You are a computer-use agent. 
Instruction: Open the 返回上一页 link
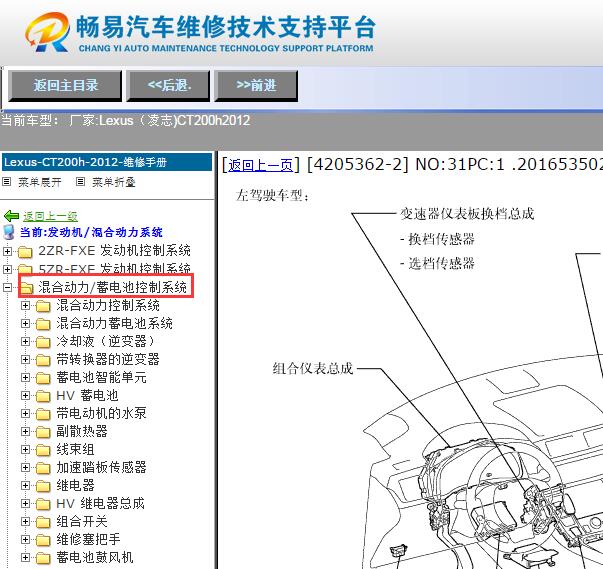coord(260,166)
